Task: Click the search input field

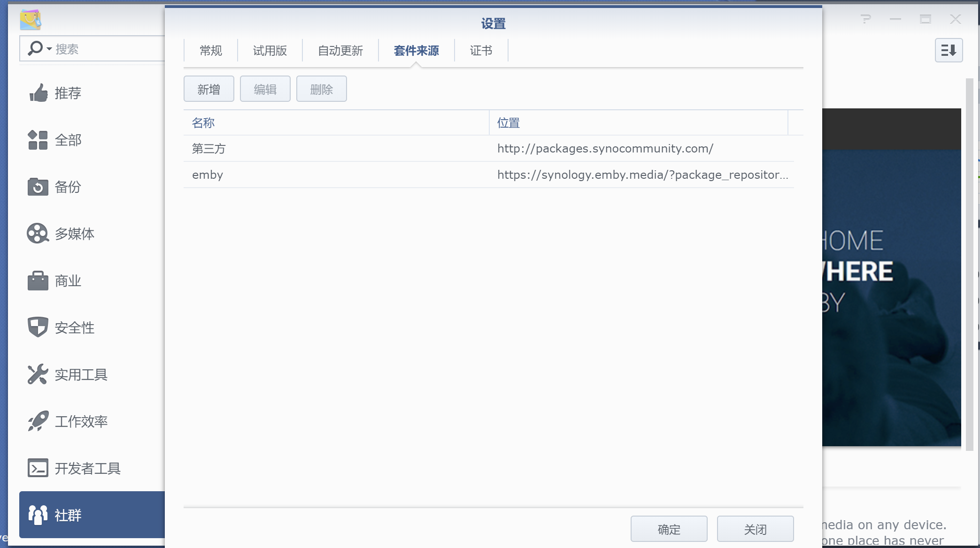Action: tap(108, 48)
